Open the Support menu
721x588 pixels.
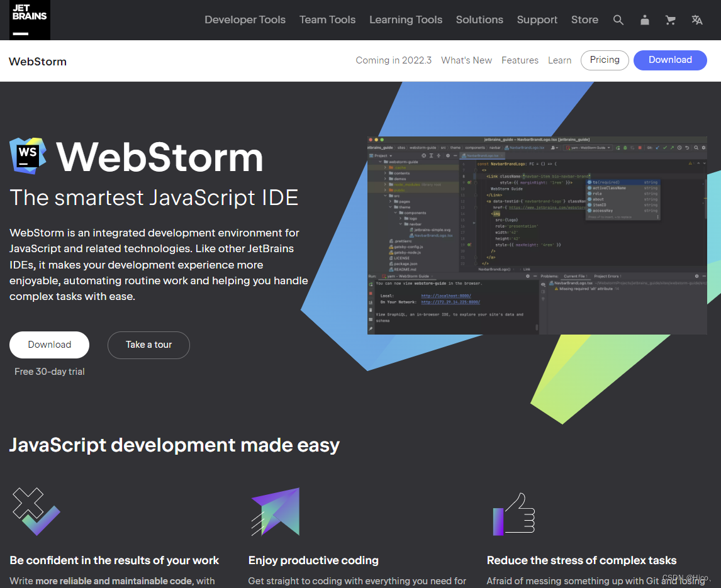pos(537,19)
